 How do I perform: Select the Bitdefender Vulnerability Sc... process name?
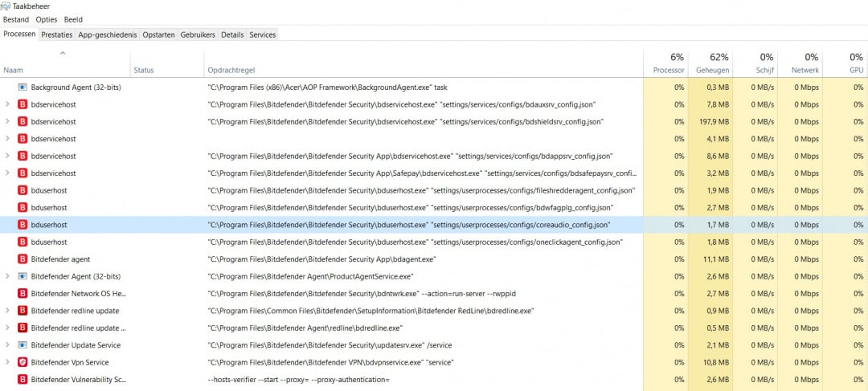79,380
